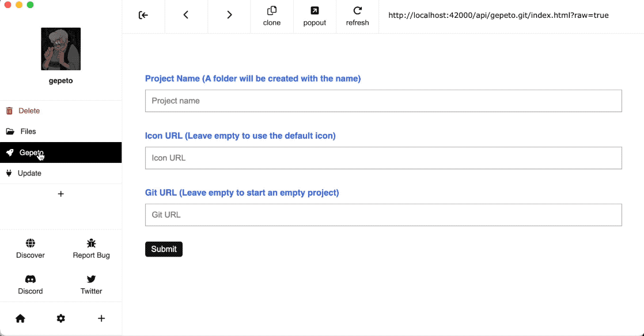
Task: Focus the Project name input field
Action: click(383, 101)
